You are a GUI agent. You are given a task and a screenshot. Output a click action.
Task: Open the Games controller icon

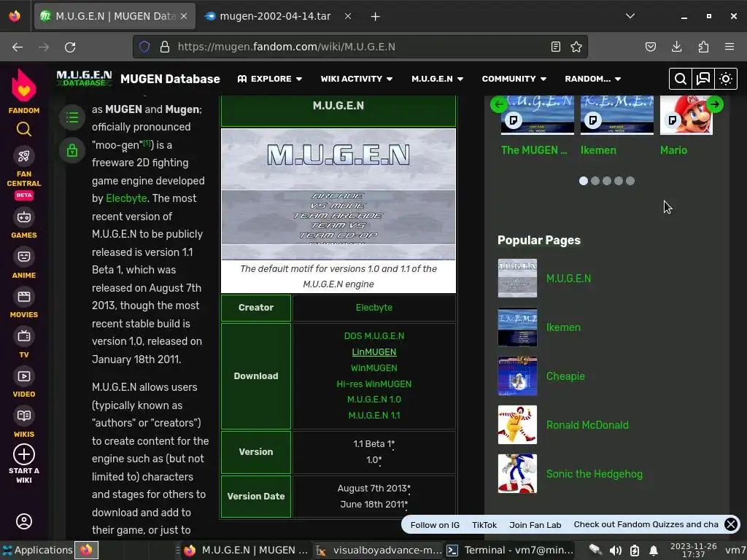coord(24,217)
